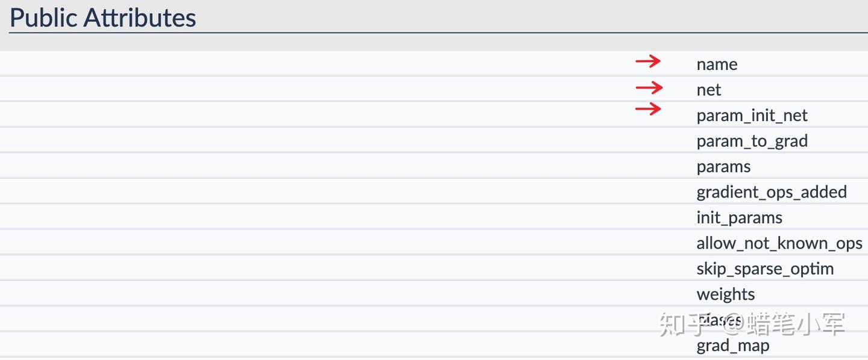This screenshot has width=868, height=360.
Task: Click the Public Attributes section heading
Action: click(103, 17)
